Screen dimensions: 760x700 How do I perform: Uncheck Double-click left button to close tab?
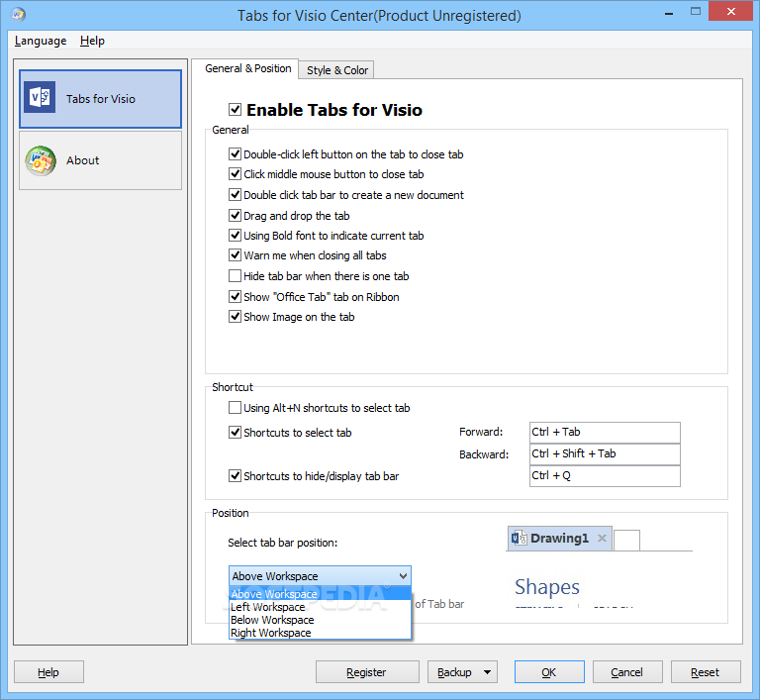[236, 154]
